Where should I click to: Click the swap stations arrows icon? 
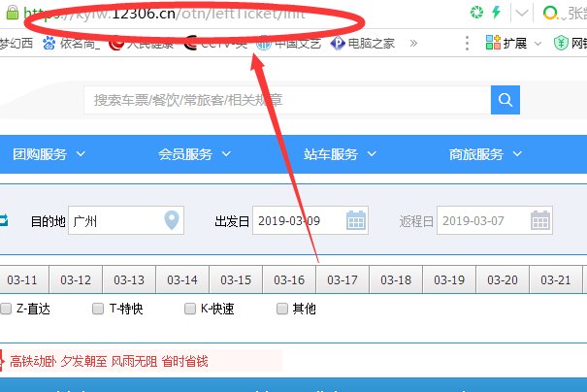[x=4, y=220]
